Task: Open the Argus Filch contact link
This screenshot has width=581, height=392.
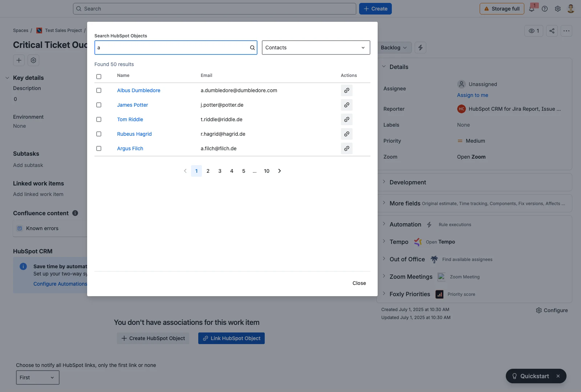Action: (x=130, y=148)
